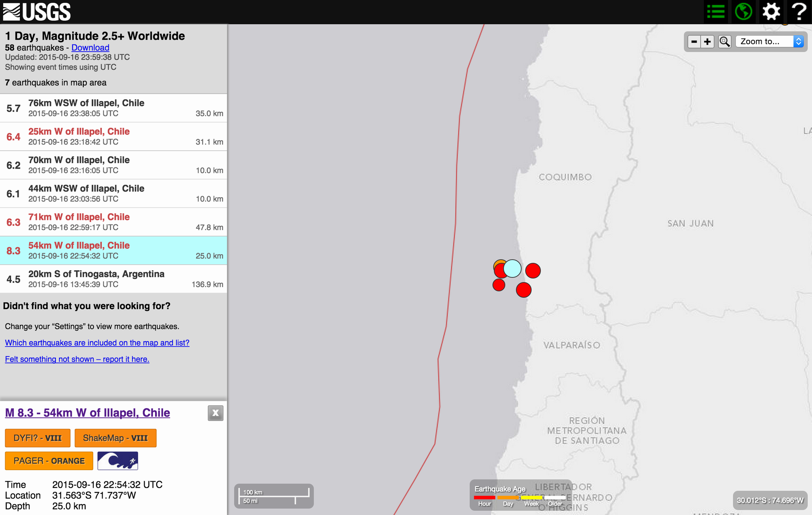This screenshot has width=812, height=515.
Task: Click the "58 earthquakes" count text
Action: coord(34,48)
